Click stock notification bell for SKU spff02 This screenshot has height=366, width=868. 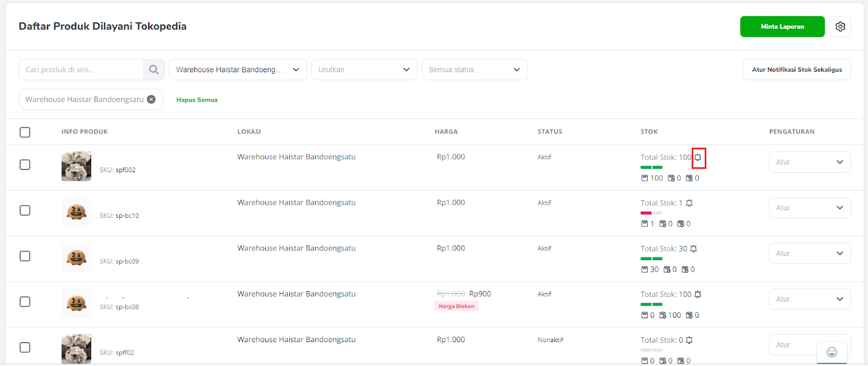tap(689, 340)
